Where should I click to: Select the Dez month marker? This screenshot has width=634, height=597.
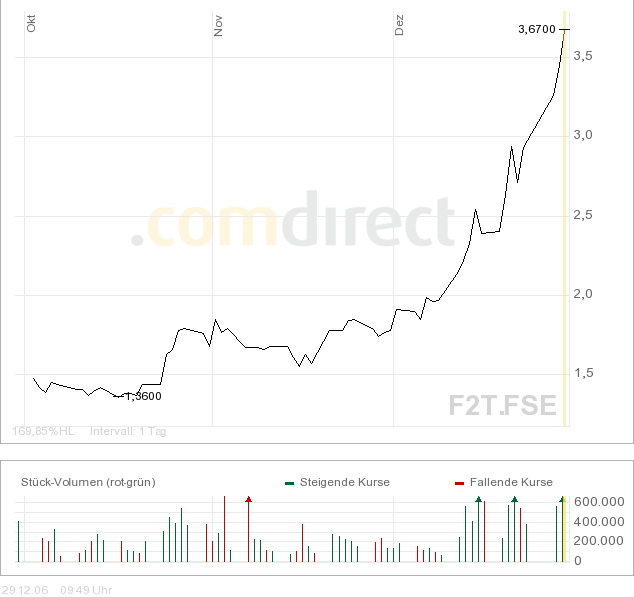point(399,25)
